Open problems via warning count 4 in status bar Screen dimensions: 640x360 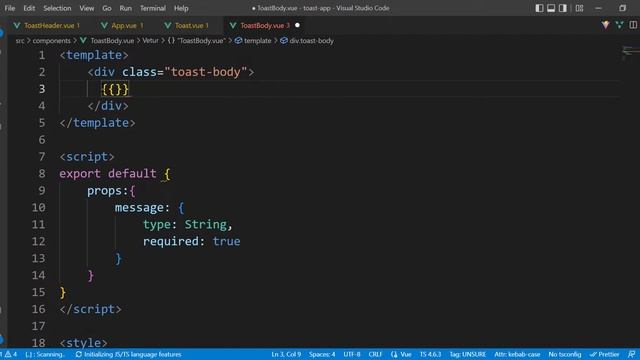[x=11, y=354]
